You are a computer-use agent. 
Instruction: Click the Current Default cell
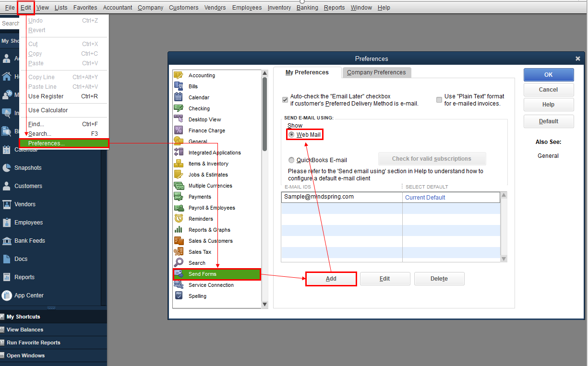coord(451,197)
